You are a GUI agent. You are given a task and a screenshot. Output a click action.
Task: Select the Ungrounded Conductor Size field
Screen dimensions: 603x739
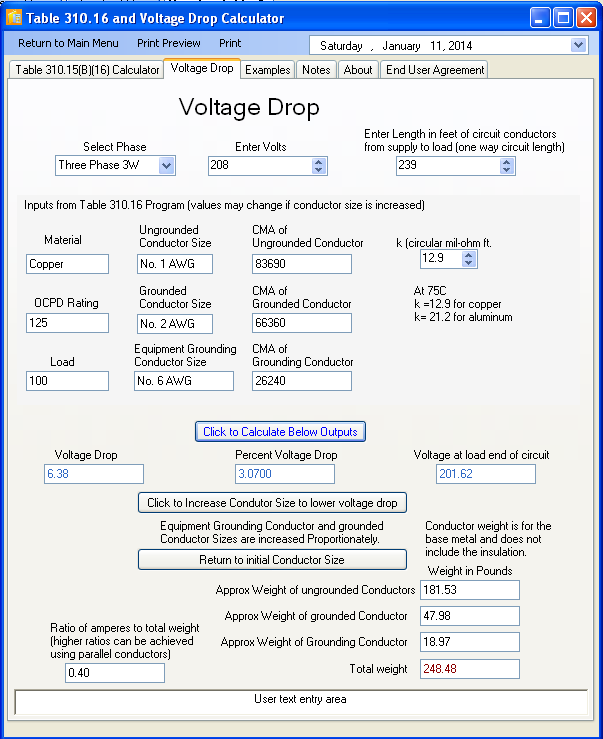(x=175, y=264)
